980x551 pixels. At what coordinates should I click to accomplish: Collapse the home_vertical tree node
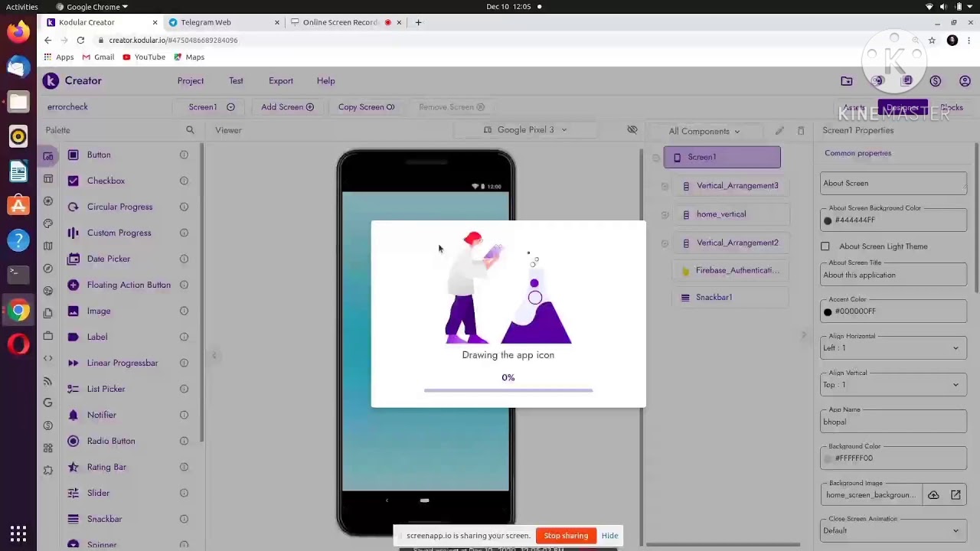click(665, 214)
